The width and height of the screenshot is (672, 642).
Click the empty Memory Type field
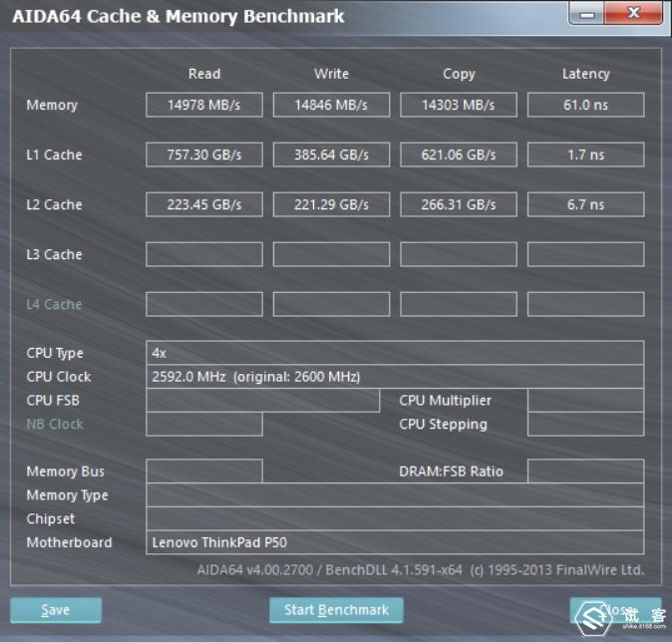tap(395, 495)
